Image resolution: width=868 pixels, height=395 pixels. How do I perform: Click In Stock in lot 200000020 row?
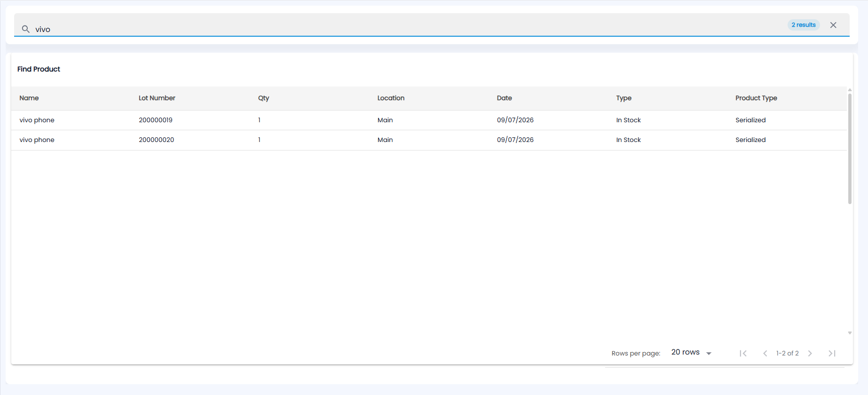point(629,140)
